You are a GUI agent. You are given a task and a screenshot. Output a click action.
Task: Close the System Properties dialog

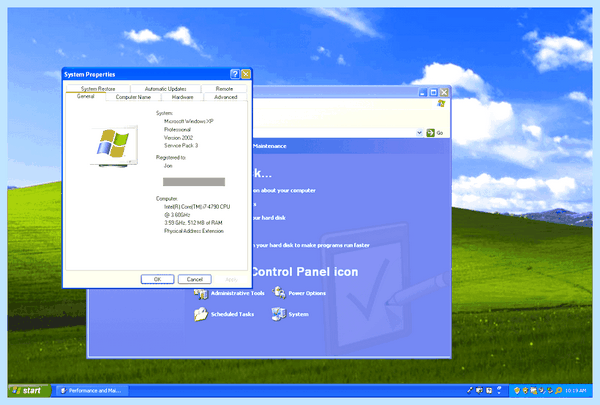(246, 74)
